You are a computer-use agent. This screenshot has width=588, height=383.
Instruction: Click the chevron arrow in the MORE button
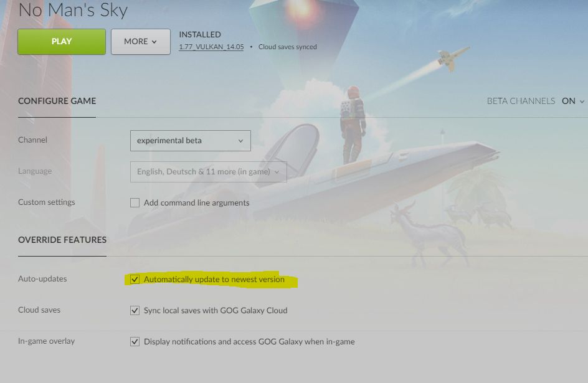(154, 42)
